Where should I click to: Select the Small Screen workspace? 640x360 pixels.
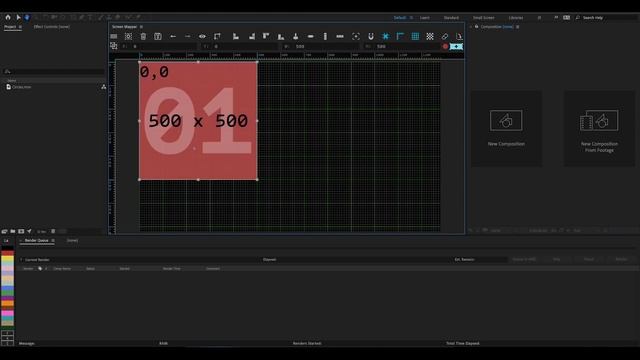(483, 18)
